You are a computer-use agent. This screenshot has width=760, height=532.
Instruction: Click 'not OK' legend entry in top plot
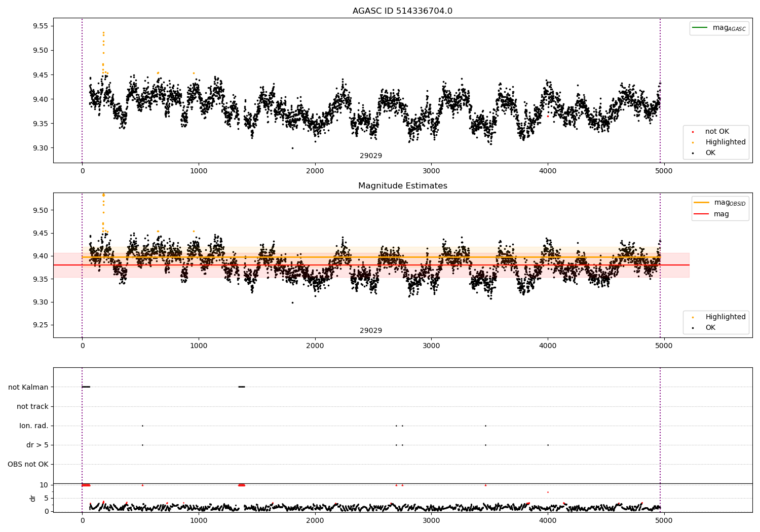[x=717, y=132]
